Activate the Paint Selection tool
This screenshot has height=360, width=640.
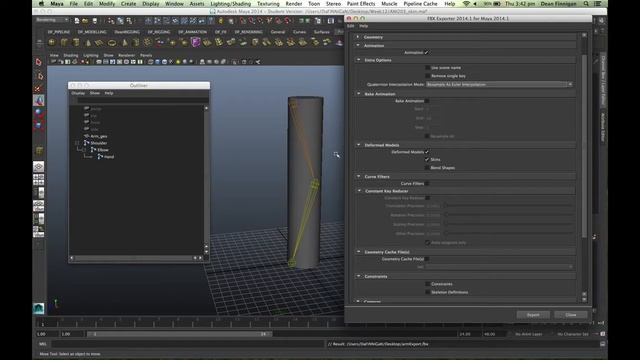click(x=39, y=88)
